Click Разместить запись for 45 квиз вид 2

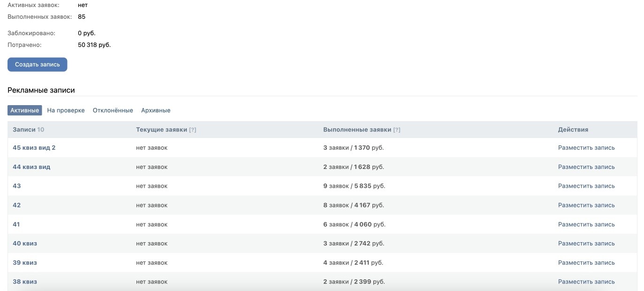click(586, 148)
